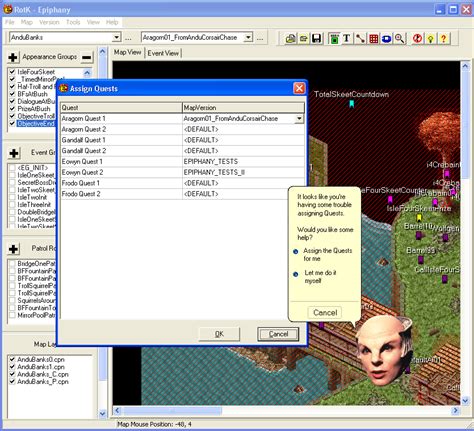Click the red circular toolbar icon
474x431 pixels.
pyautogui.click(x=417, y=39)
